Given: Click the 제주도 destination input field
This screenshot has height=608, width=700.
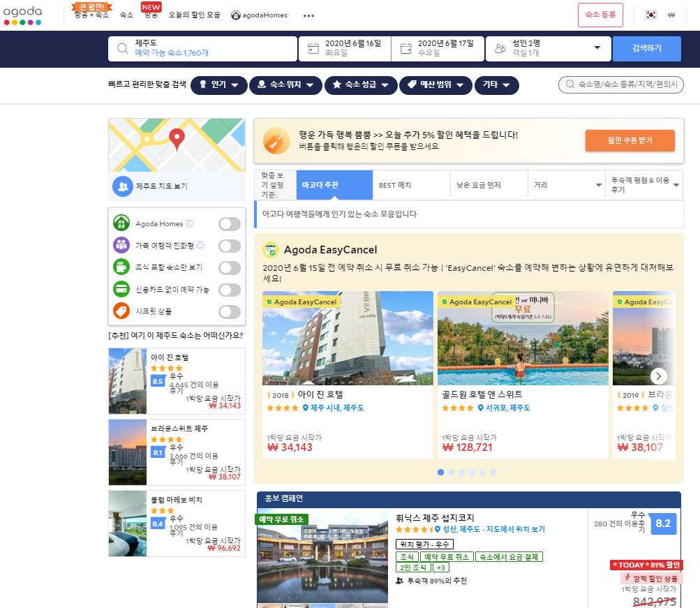Looking at the screenshot, I should pyautogui.click(x=202, y=48).
